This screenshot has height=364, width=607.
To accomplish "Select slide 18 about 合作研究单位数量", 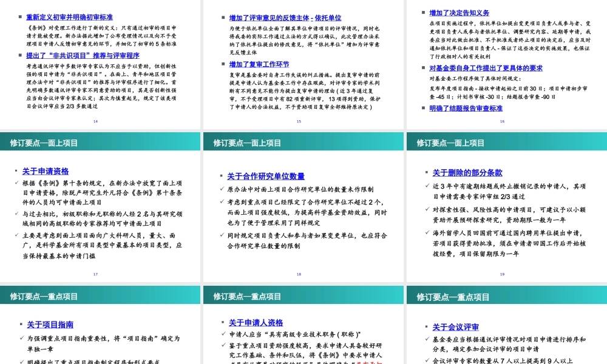I will [x=303, y=207].
